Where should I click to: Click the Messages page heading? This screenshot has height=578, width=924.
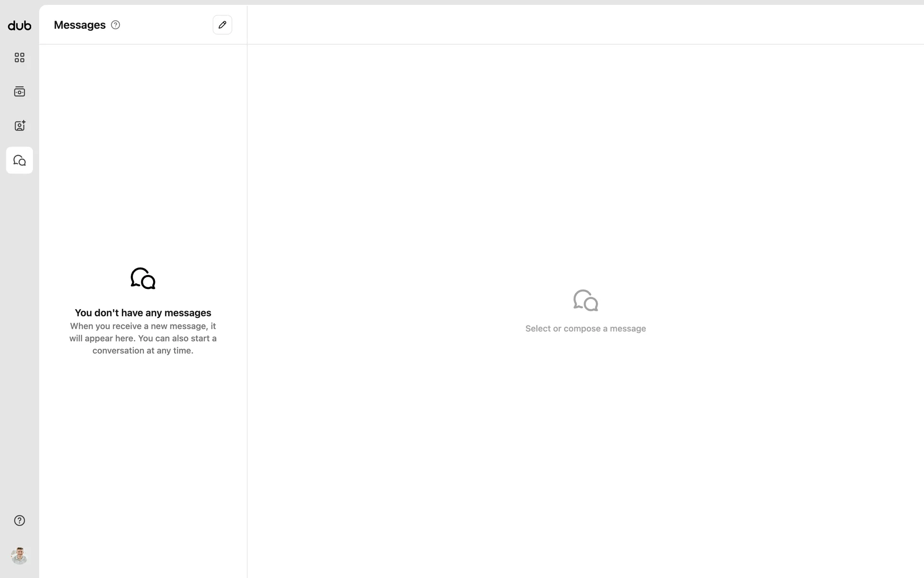79,25
